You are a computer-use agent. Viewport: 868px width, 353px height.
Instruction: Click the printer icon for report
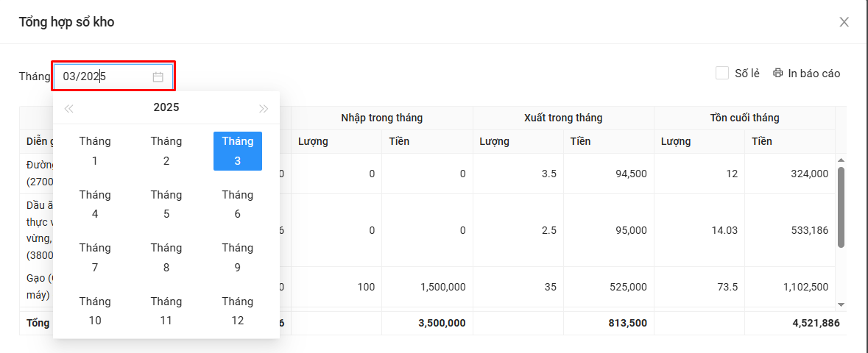tap(778, 74)
